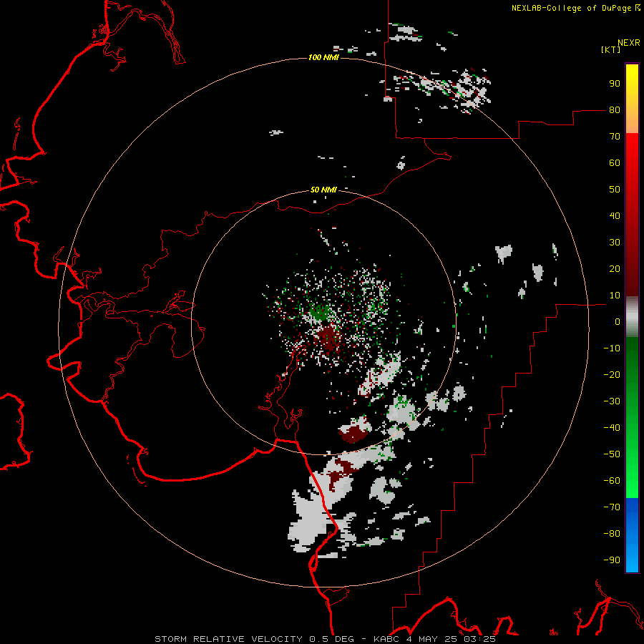Click the positive 40 scale value

615,215
